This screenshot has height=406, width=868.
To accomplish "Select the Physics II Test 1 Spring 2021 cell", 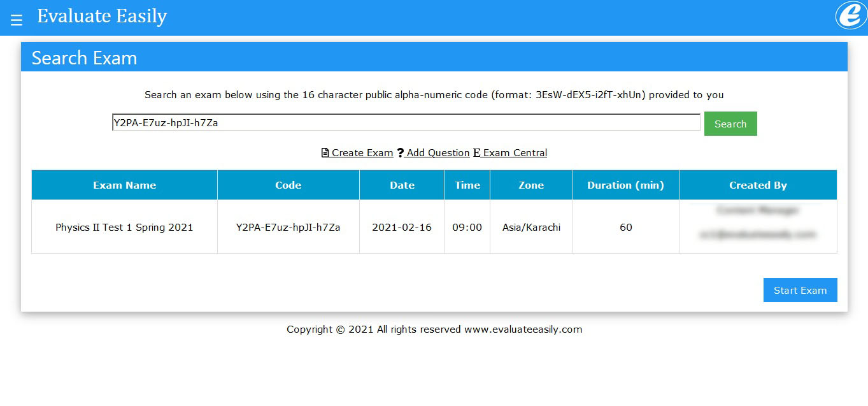I will coord(124,228).
